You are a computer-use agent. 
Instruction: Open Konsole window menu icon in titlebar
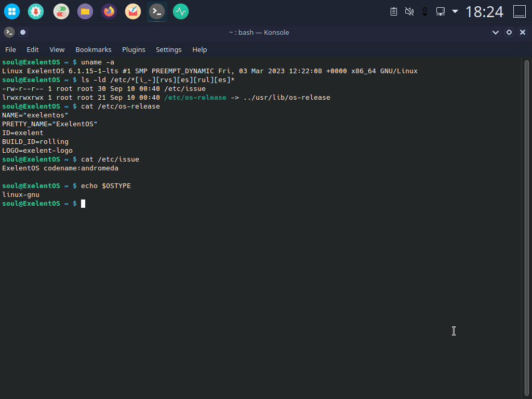pyautogui.click(x=9, y=32)
